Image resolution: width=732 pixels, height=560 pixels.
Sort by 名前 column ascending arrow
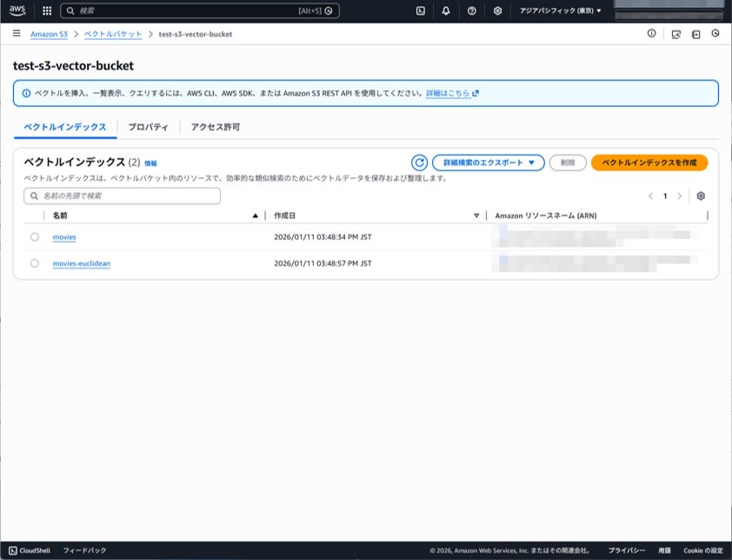point(255,216)
